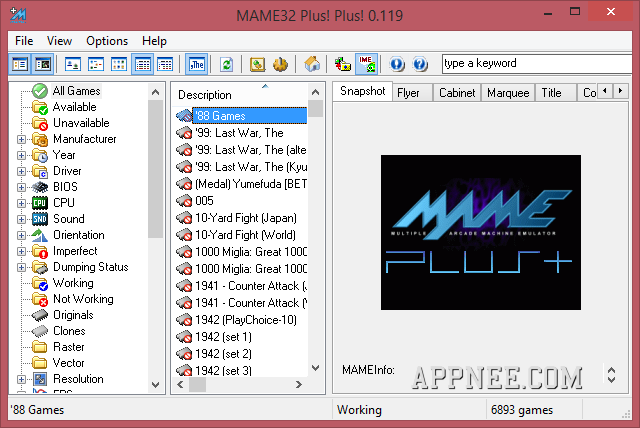Screen dimensions: 640x428
Task: Switch to large icons view
Action: (73, 64)
